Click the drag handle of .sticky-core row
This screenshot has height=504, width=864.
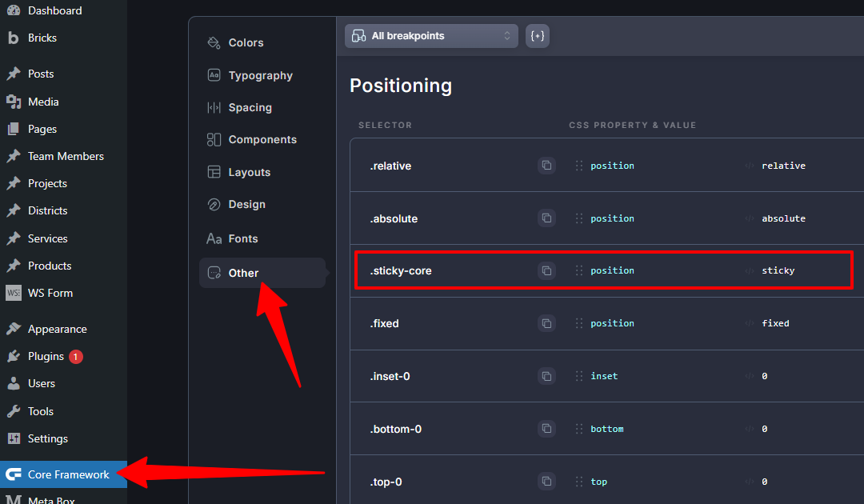point(579,270)
